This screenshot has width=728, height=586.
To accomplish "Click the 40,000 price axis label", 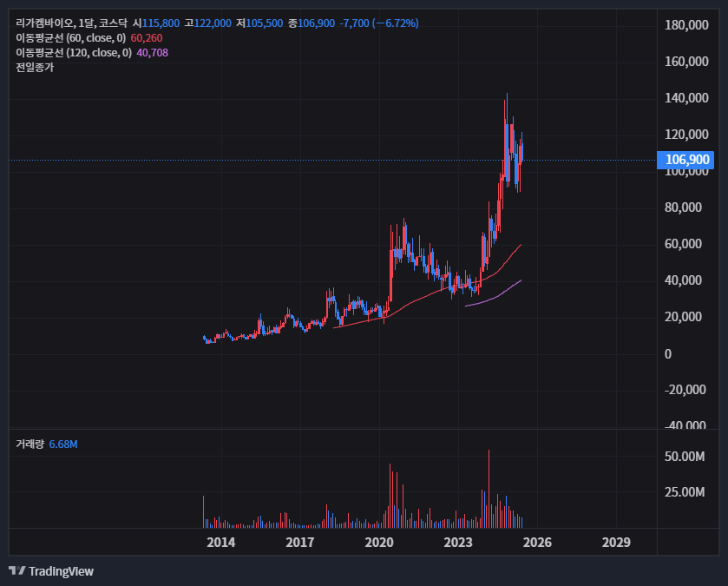I will 683,280.
